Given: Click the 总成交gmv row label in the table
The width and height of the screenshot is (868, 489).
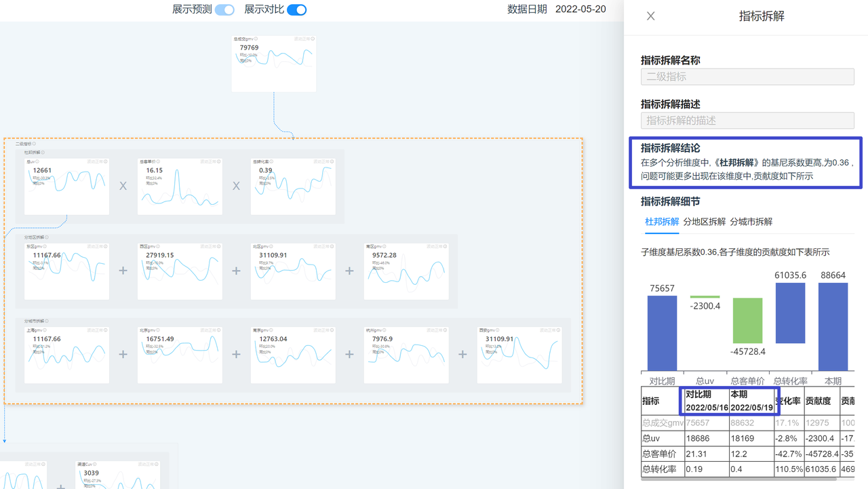Looking at the screenshot, I should [x=663, y=423].
